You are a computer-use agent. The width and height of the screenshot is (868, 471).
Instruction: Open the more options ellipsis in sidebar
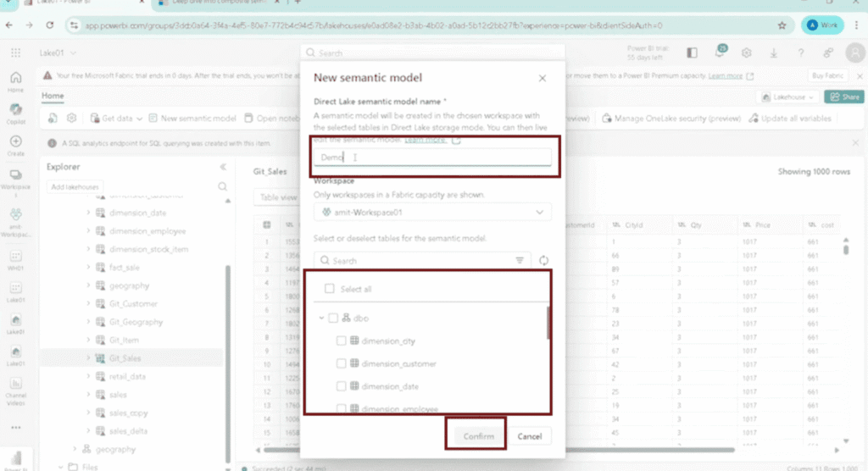[15, 427]
